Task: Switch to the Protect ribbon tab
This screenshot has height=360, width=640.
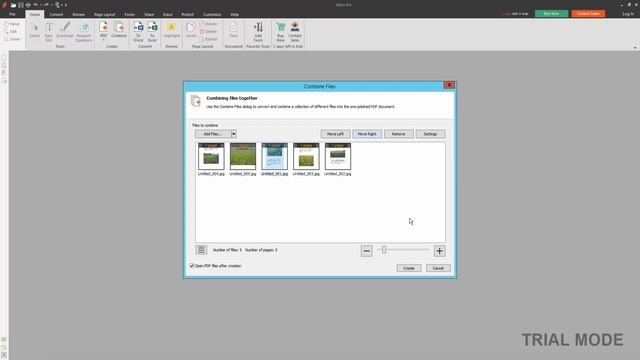Action: click(188, 14)
